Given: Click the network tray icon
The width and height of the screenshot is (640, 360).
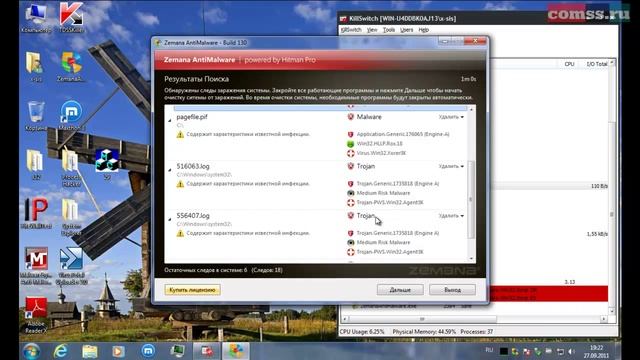Looking at the screenshot, I should tap(560, 351).
